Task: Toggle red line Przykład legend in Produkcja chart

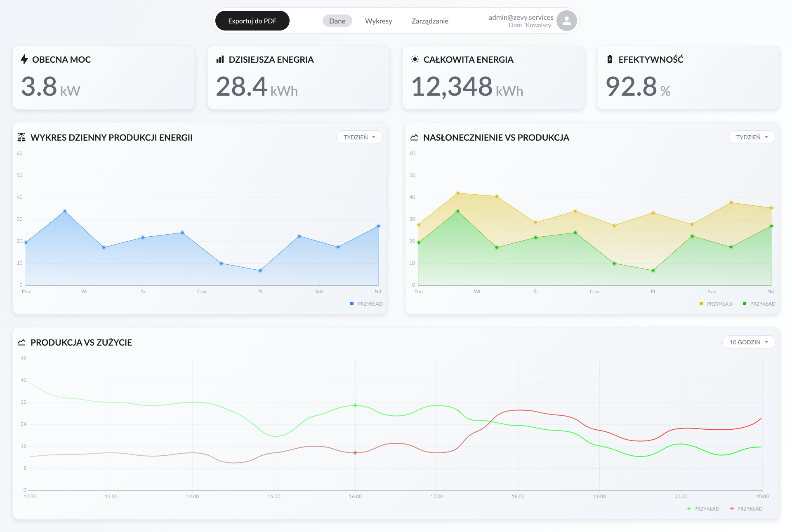Action: click(x=746, y=509)
